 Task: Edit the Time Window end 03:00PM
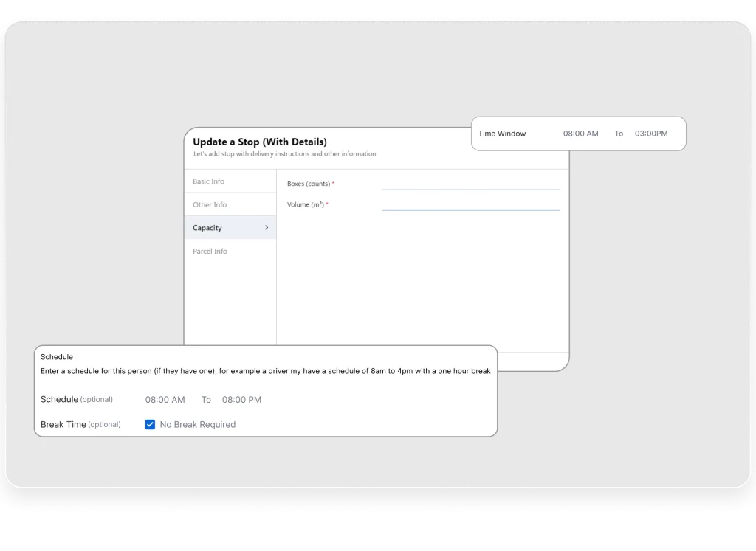tap(651, 134)
